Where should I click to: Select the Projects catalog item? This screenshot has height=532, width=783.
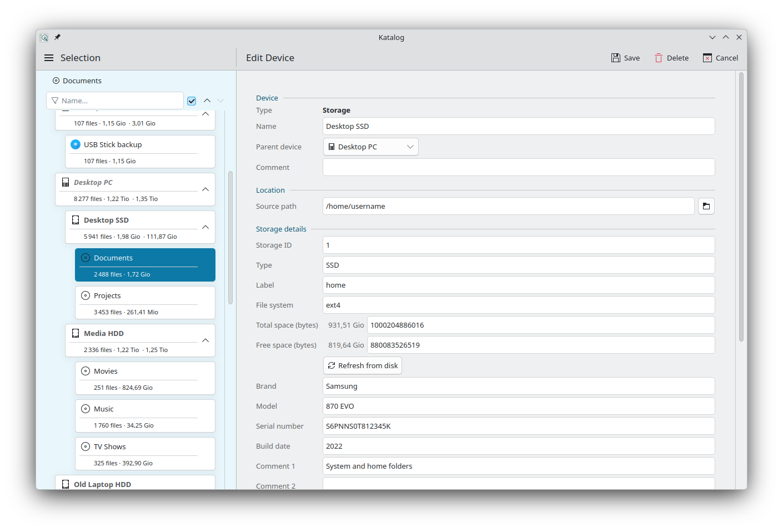pos(145,303)
